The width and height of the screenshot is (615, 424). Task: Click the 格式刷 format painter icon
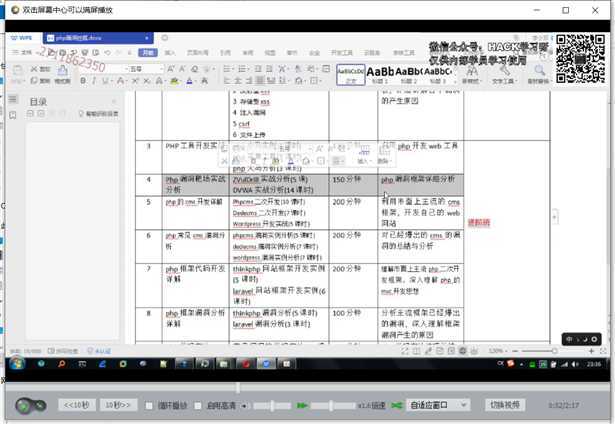[62, 75]
